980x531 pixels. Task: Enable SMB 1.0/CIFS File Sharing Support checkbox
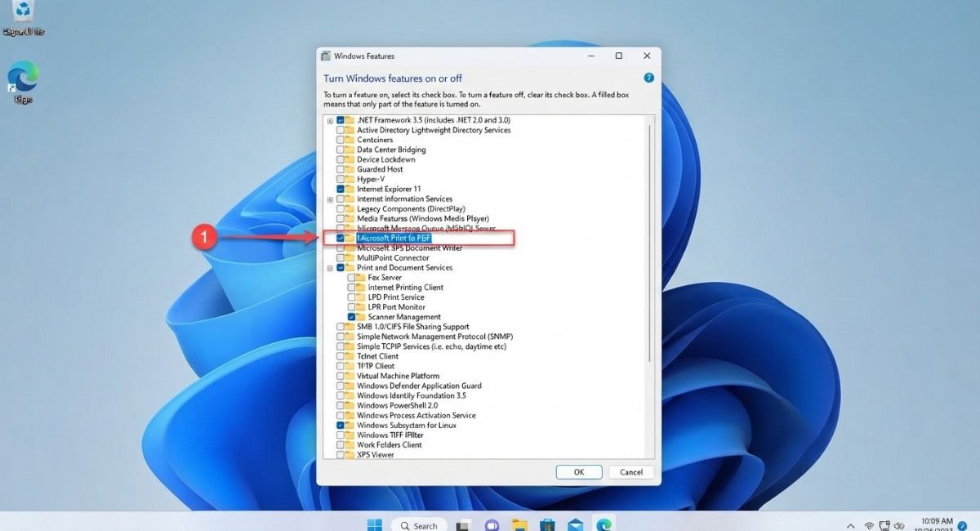[x=340, y=327]
